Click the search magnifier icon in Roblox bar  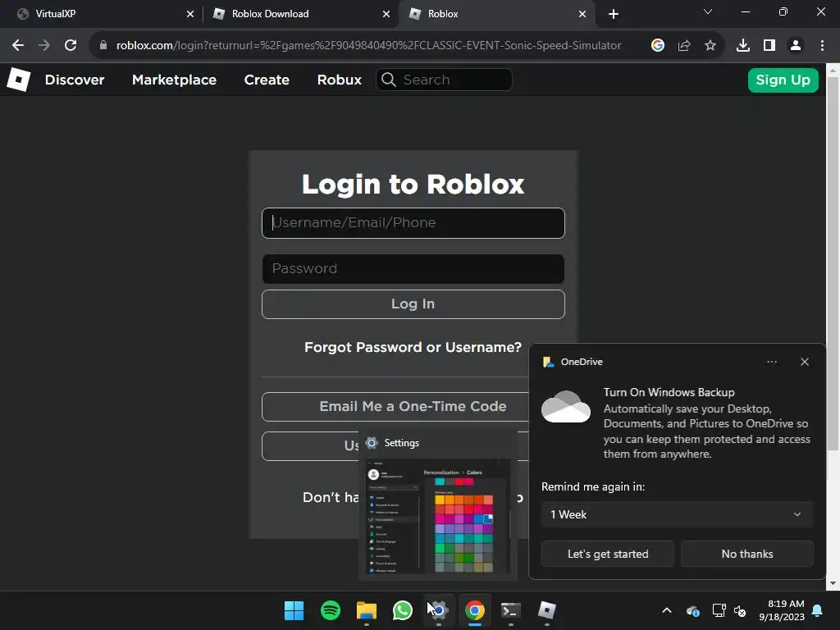389,80
